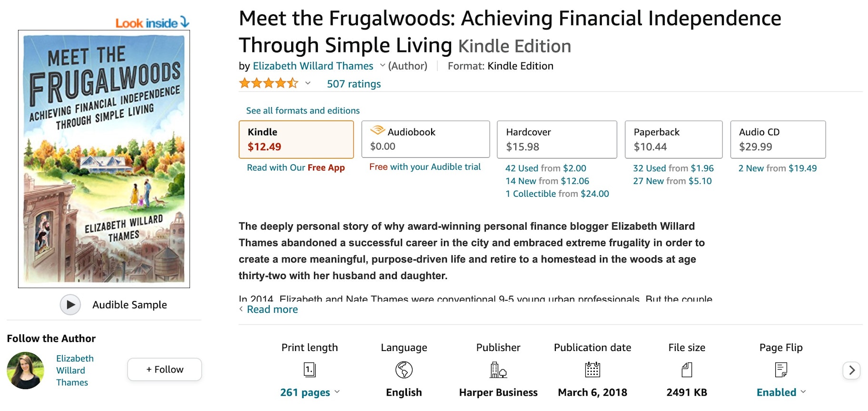868x411 pixels.
Task: Open the star ratings breakdown chevron
Action: [x=308, y=83]
